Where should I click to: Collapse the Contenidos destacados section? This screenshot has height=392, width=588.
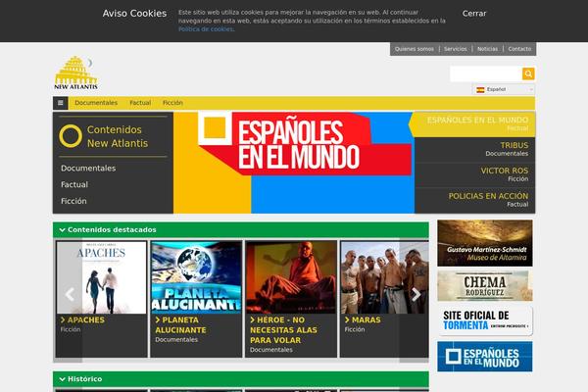[x=63, y=230]
